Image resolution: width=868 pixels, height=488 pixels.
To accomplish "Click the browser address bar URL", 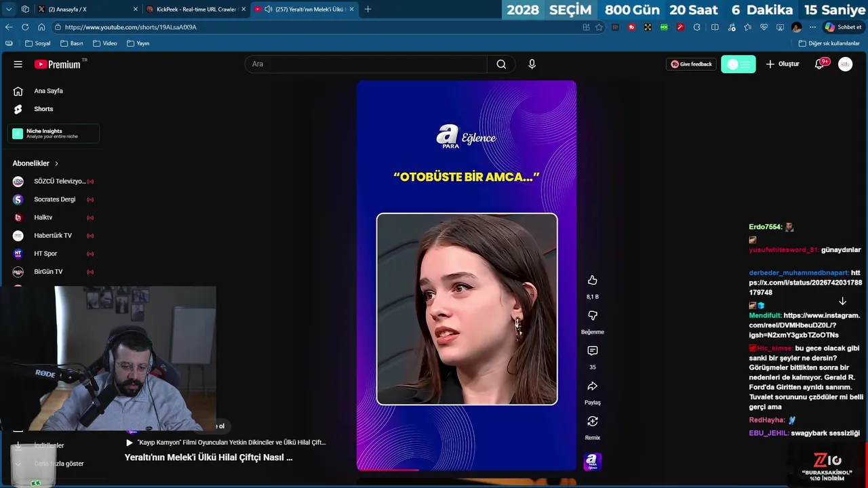I will point(131,27).
